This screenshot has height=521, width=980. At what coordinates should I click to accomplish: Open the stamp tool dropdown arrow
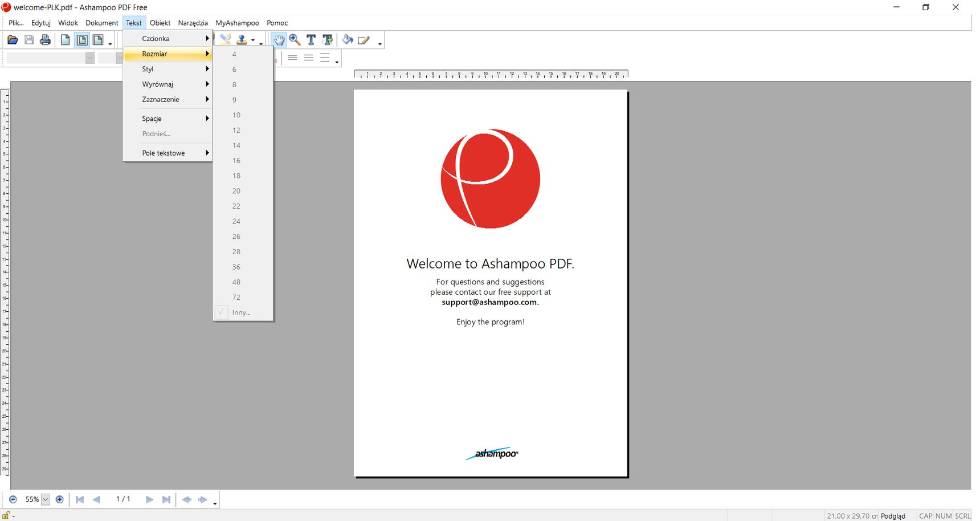click(253, 40)
